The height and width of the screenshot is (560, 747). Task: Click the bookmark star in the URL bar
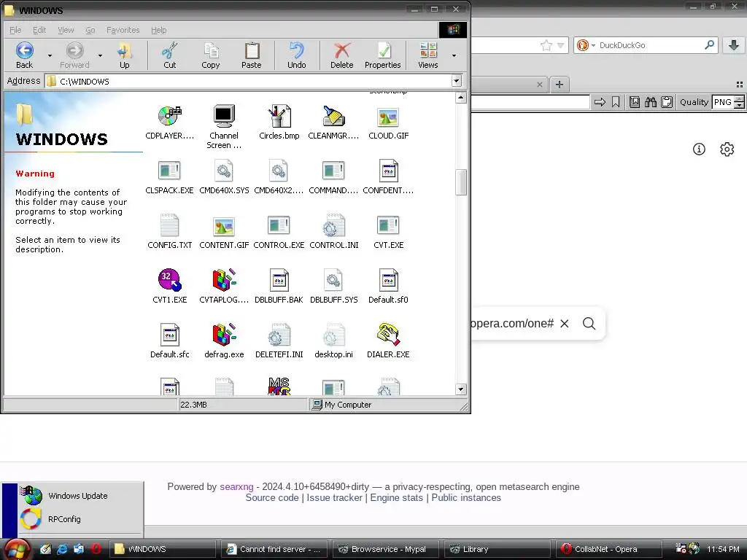pos(546,45)
